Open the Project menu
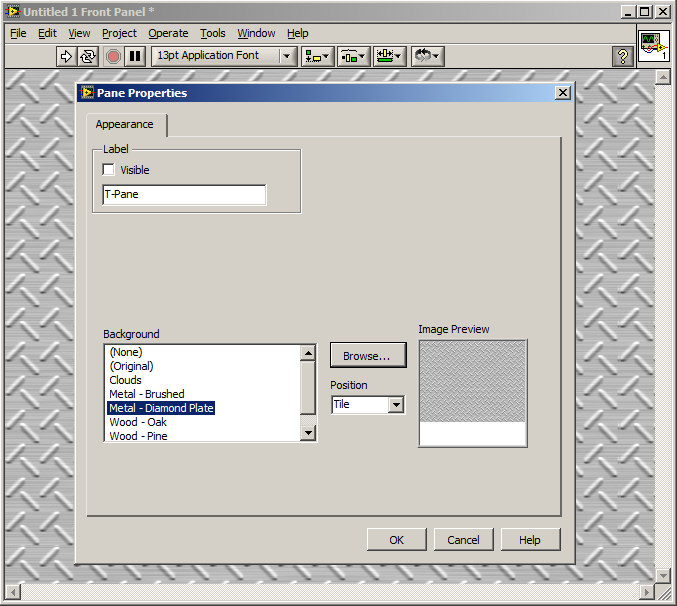 (119, 33)
